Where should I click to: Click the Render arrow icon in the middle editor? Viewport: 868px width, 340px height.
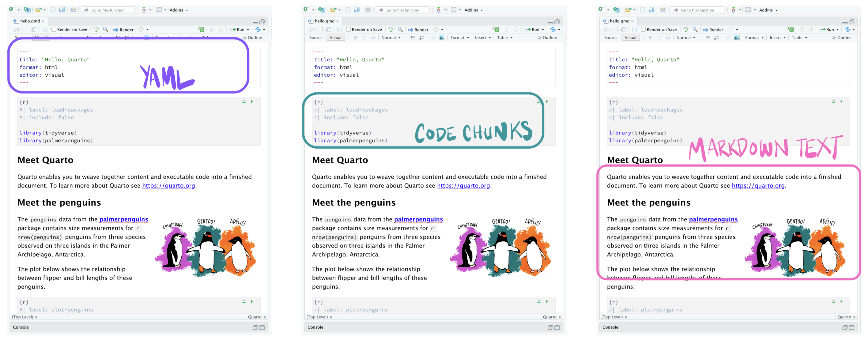(x=410, y=30)
